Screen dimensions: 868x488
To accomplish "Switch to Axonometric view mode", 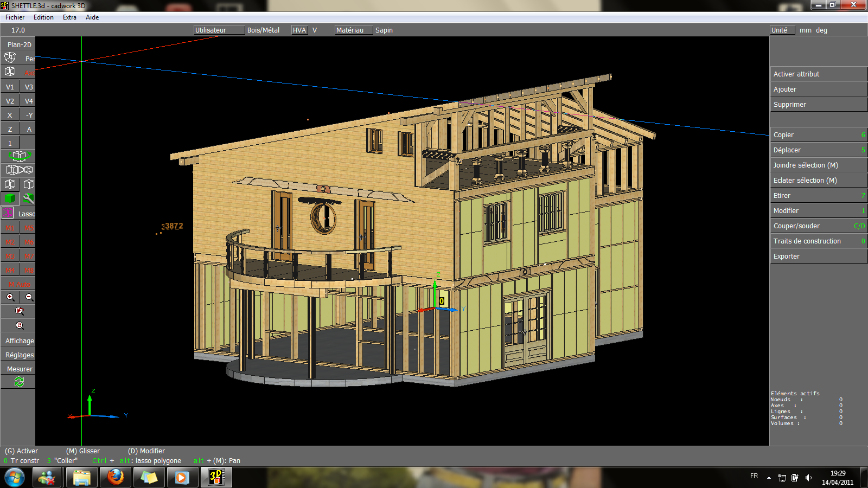I will coord(19,72).
